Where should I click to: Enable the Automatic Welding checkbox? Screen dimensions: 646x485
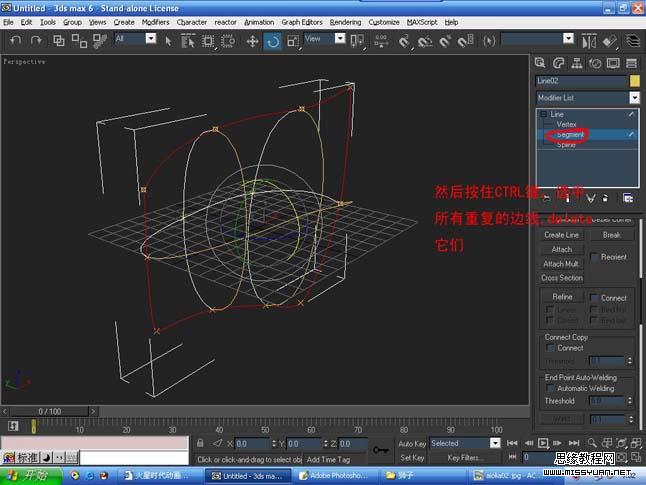(550, 389)
